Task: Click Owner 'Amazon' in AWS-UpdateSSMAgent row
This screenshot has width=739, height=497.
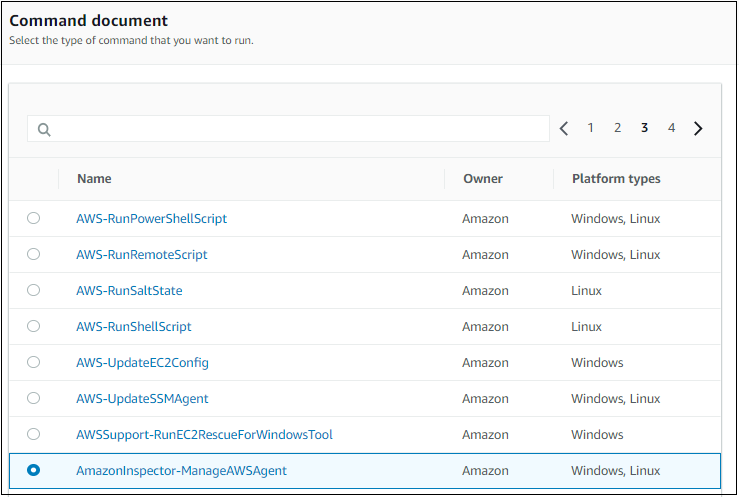Action: click(485, 399)
